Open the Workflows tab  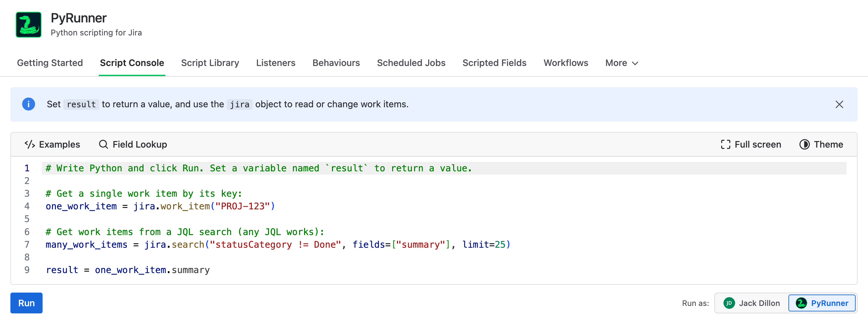(566, 63)
